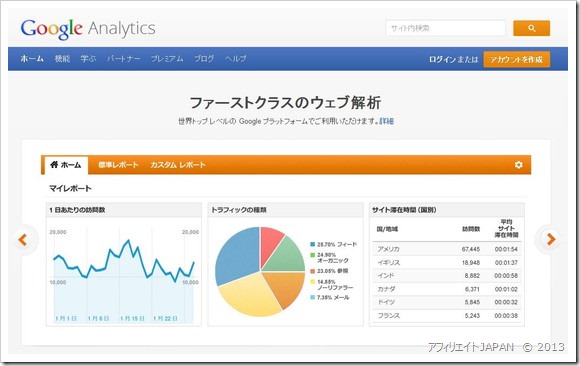Open 標準レポート tab
Viewport: 580px width, 366px height.
tap(118, 165)
